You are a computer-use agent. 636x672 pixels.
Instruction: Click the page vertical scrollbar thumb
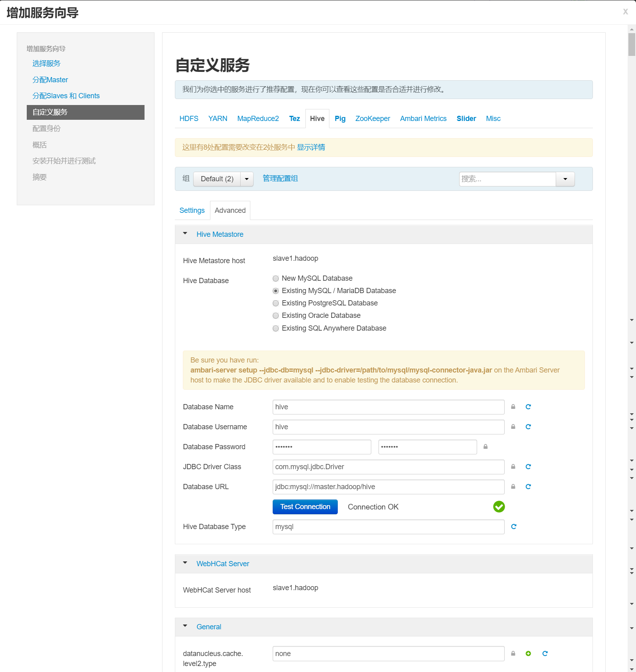tap(632, 44)
